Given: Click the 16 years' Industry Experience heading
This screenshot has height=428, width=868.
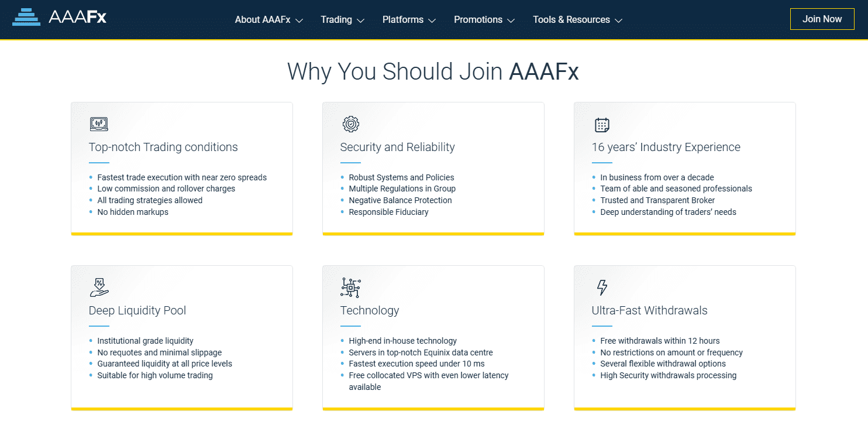Looking at the screenshot, I should click(x=666, y=147).
